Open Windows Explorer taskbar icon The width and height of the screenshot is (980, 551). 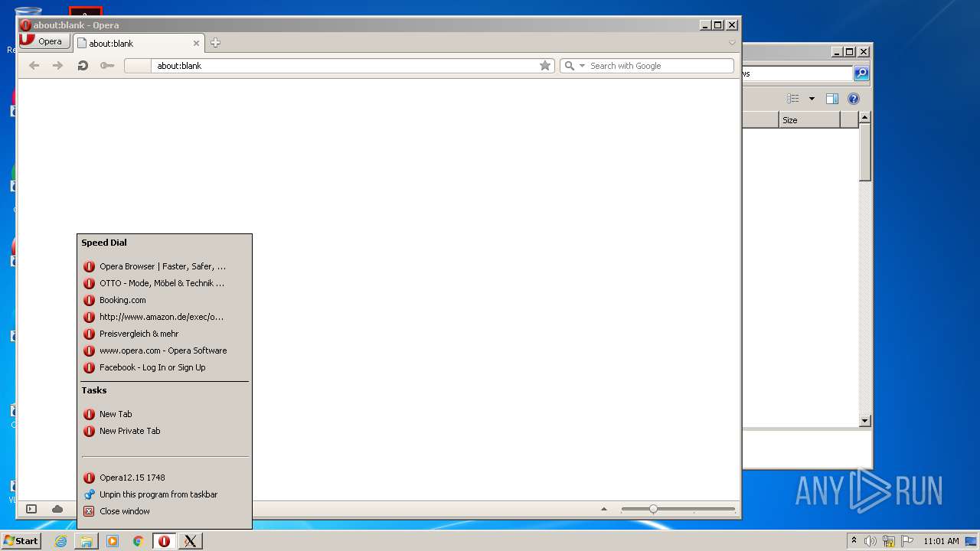click(87, 541)
